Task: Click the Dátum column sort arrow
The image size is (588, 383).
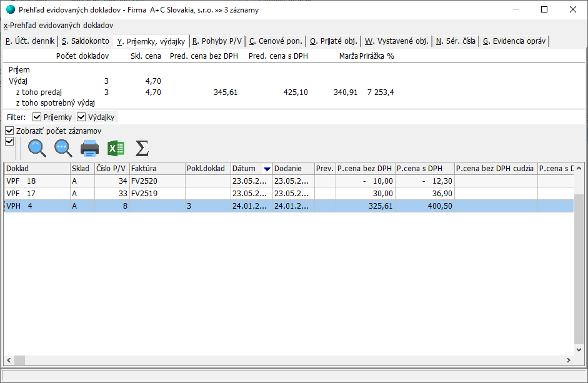Action: [x=267, y=169]
